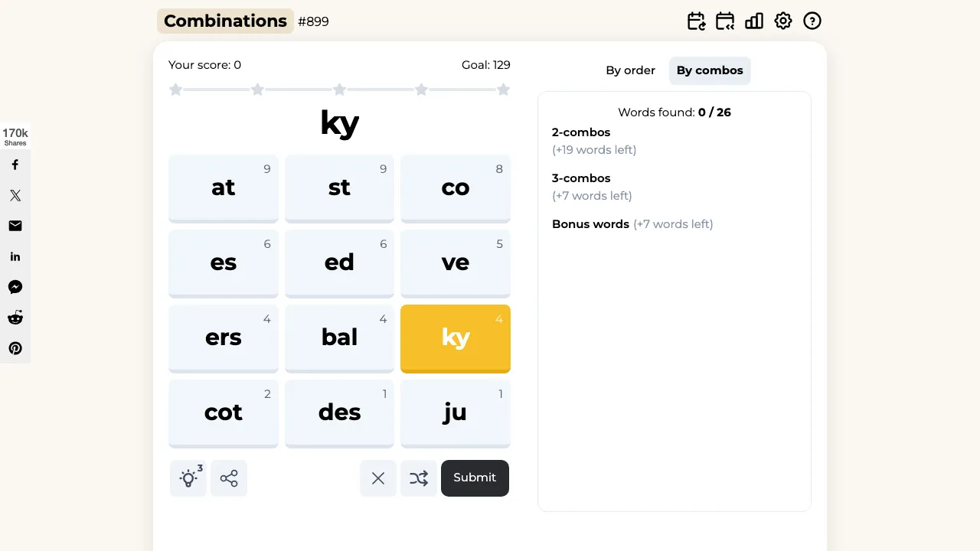This screenshot has height=551, width=980.
Task: Click the "Bonus words" label
Action: tap(590, 224)
